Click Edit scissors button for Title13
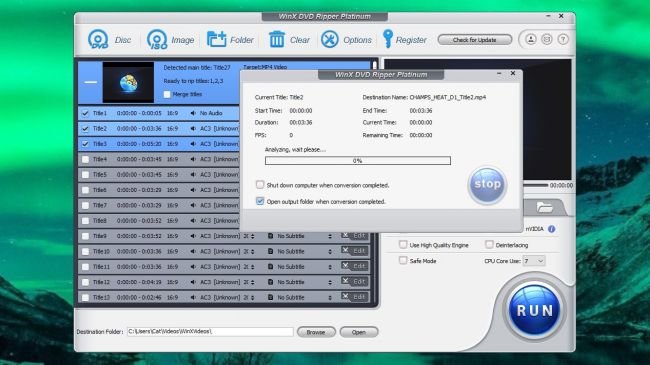This screenshot has width=650, height=365. (355, 297)
